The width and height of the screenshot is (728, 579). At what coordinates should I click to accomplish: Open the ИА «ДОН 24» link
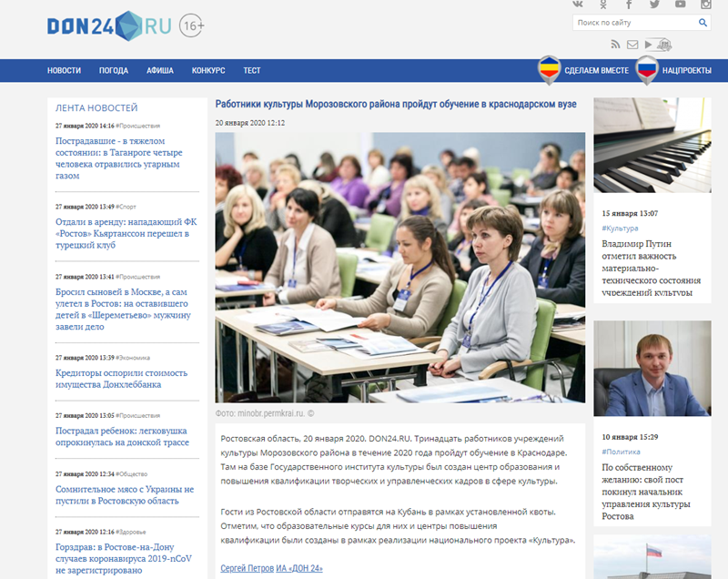click(x=299, y=568)
